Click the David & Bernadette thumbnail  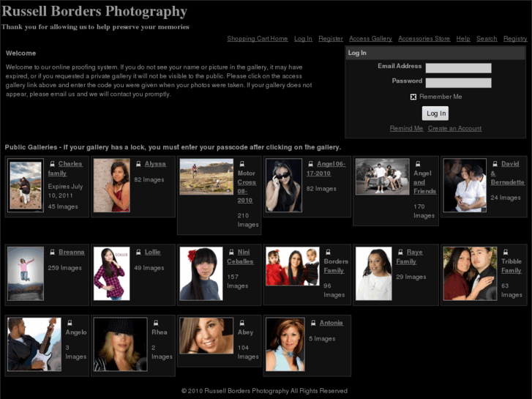point(465,185)
